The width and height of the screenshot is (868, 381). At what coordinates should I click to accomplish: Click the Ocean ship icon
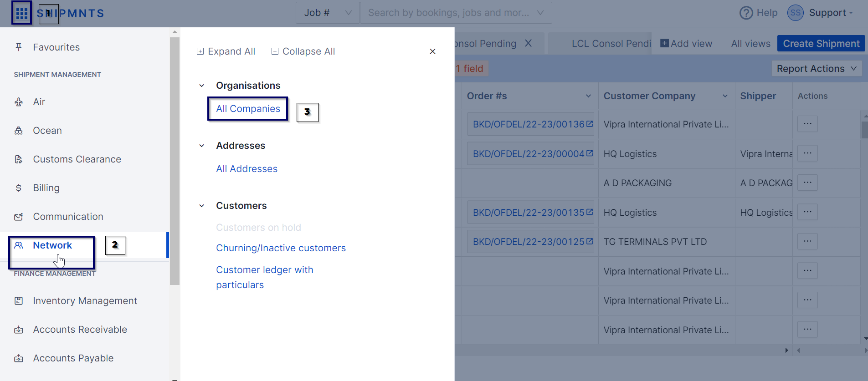(x=19, y=131)
